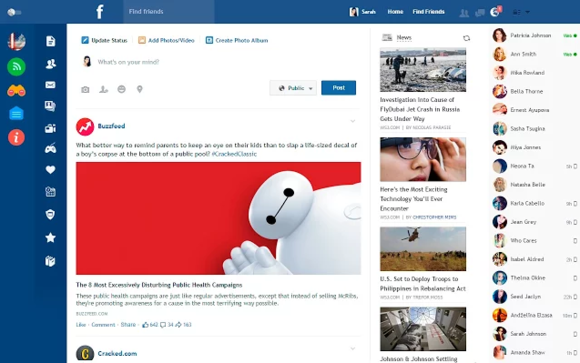Click the orange binoculars icon
This screenshot has width=580, height=363.
click(x=16, y=90)
